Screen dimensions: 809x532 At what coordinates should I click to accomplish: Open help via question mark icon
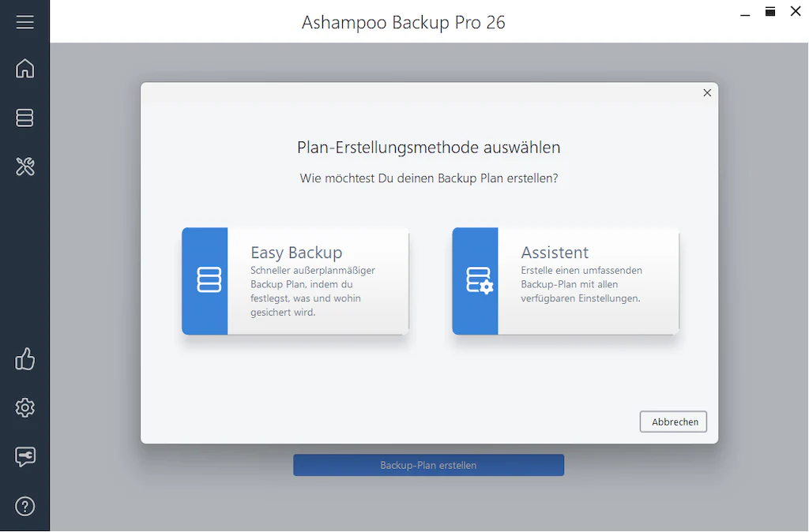pyautogui.click(x=24, y=506)
